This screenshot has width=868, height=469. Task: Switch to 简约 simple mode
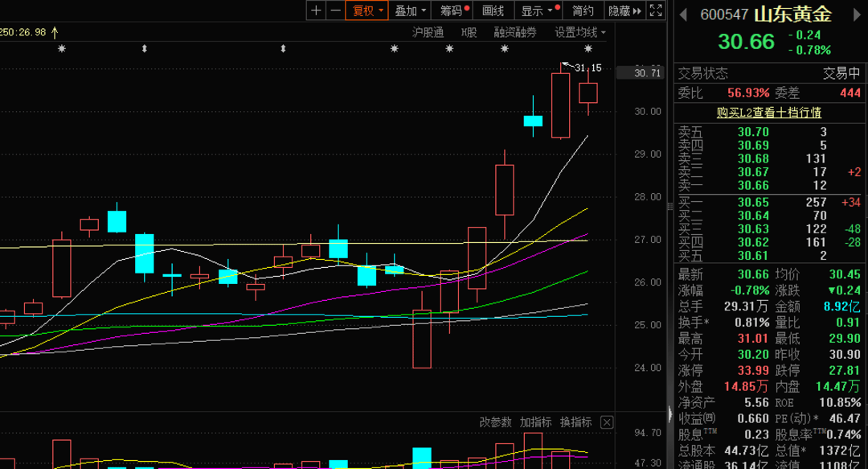(583, 10)
